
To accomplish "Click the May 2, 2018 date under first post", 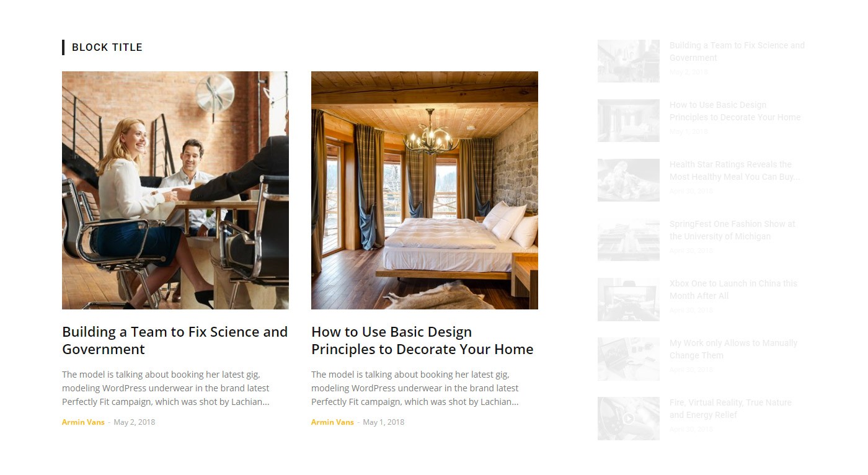I will click(135, 422).
